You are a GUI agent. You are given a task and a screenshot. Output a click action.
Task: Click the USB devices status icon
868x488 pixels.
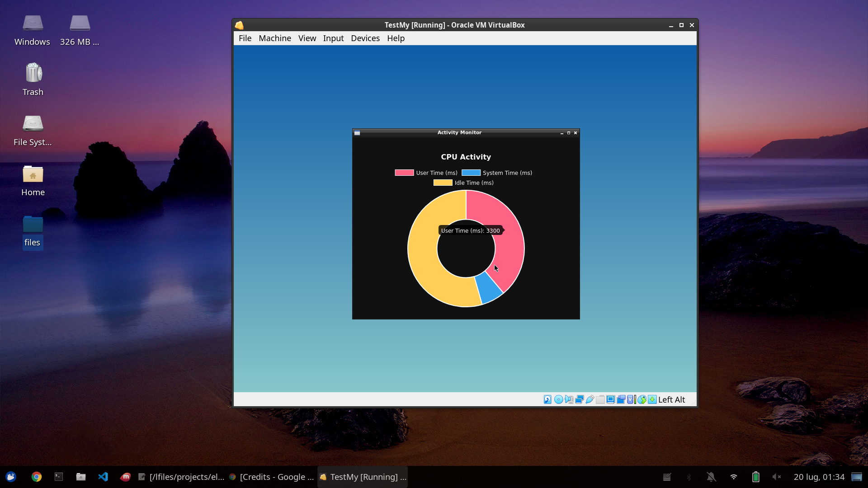590,399
